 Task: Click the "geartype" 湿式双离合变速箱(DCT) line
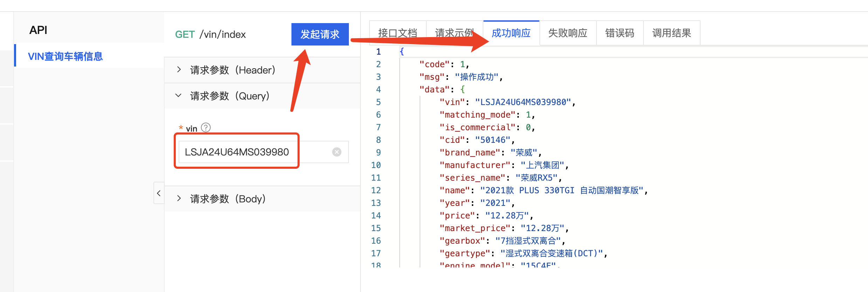524,253
